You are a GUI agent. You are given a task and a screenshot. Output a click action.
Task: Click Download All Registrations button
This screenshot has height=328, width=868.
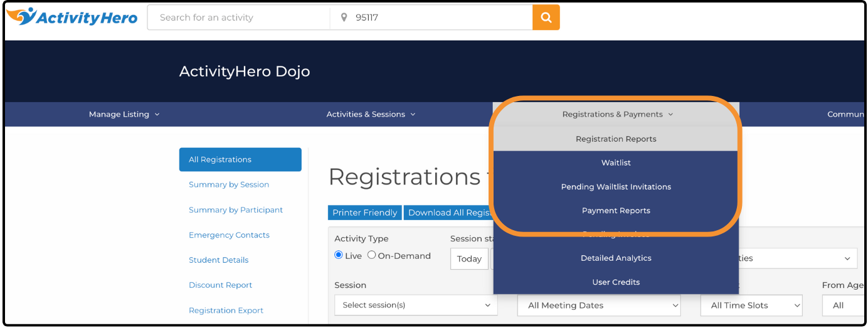[448, 213]
